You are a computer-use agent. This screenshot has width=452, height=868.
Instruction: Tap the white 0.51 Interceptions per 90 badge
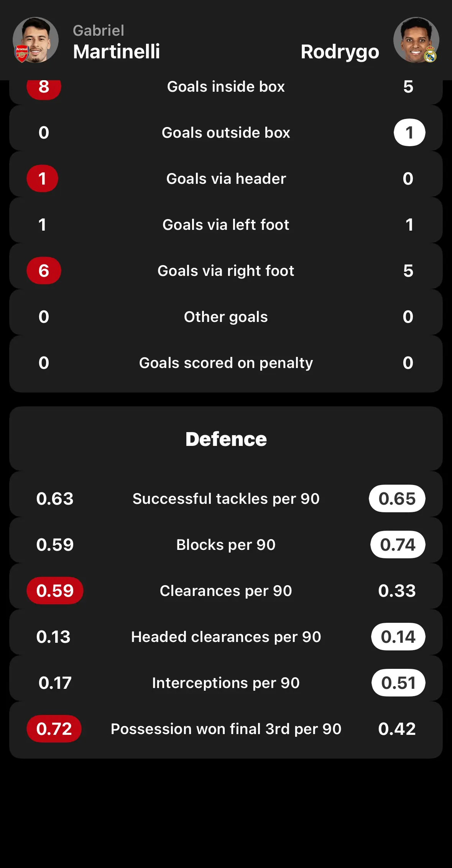pyautogui.click(x=399, y=683)
